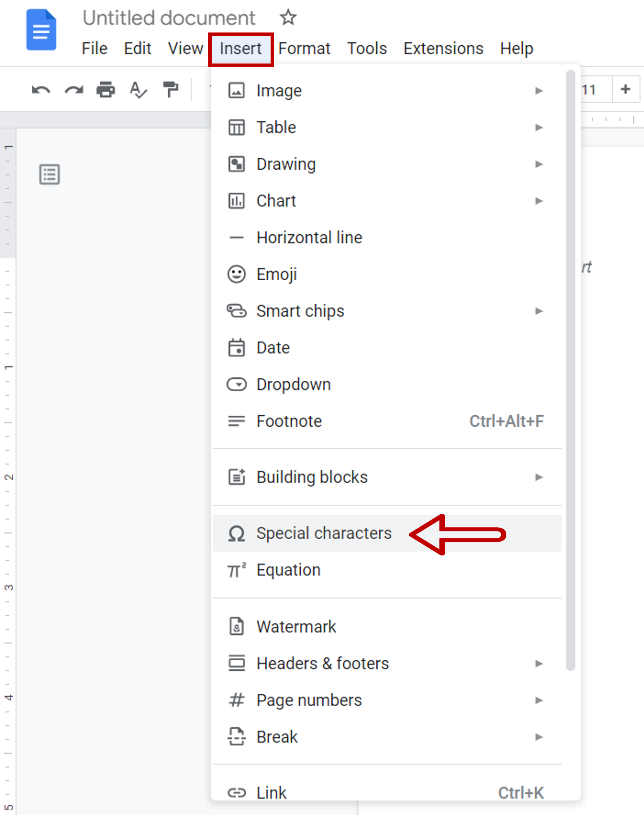Star the Untitled document

pyautogui.click(x=287, y=18)
